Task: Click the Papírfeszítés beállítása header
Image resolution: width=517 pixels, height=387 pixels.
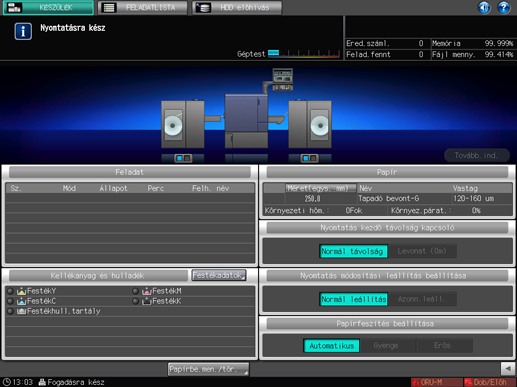Action: [387, 324]
